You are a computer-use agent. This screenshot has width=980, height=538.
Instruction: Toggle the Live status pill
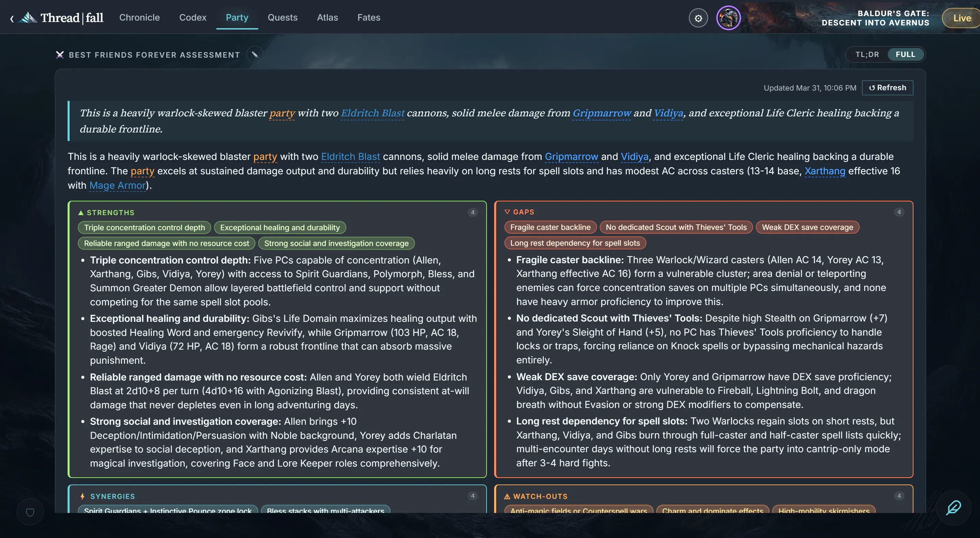click(961, 18)
